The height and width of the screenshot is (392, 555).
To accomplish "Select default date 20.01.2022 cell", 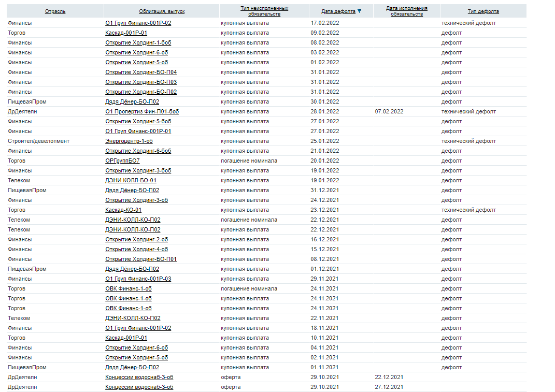I will 324,161.
